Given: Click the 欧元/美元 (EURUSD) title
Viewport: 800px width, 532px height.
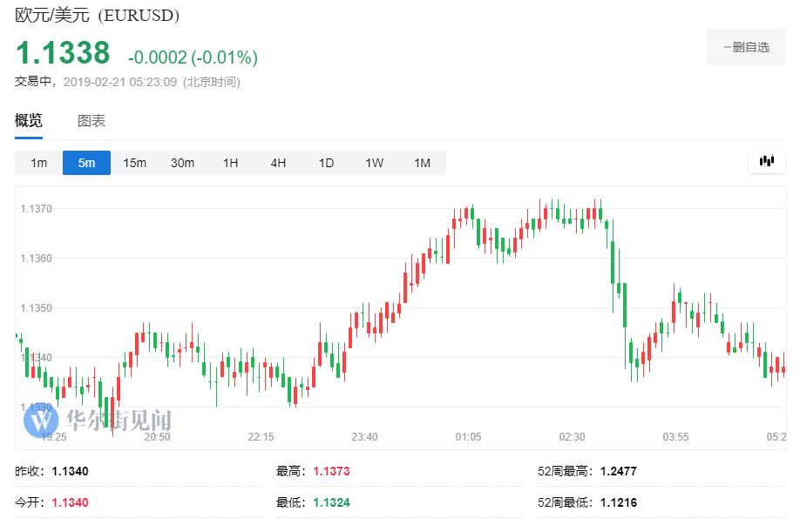Looking at the screenshot, I should [98, 17].
